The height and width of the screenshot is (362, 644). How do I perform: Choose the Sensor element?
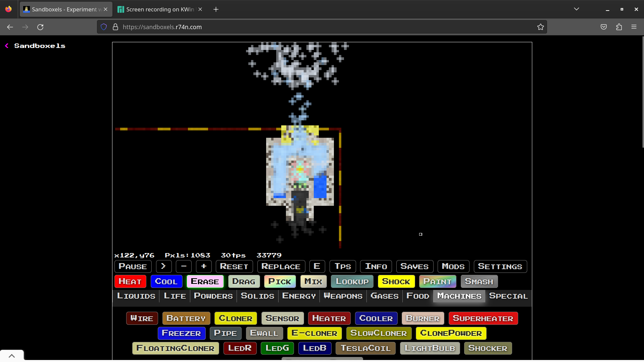click(x=283, y=318)
